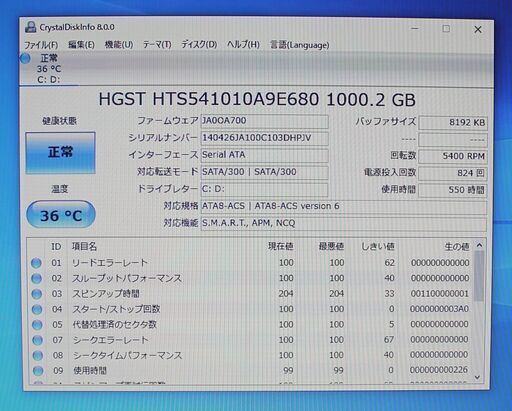Click status circle for 04 スタート/ストップ回数
Viewport: 512px width, 411px height.
click(x=37, y=309)
